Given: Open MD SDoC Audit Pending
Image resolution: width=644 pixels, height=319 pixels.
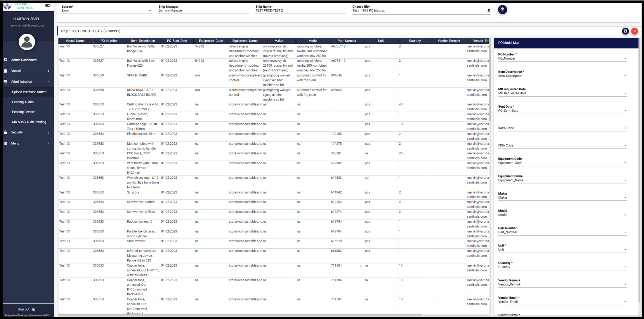Looking at the screenshot, I should (29, 122).
